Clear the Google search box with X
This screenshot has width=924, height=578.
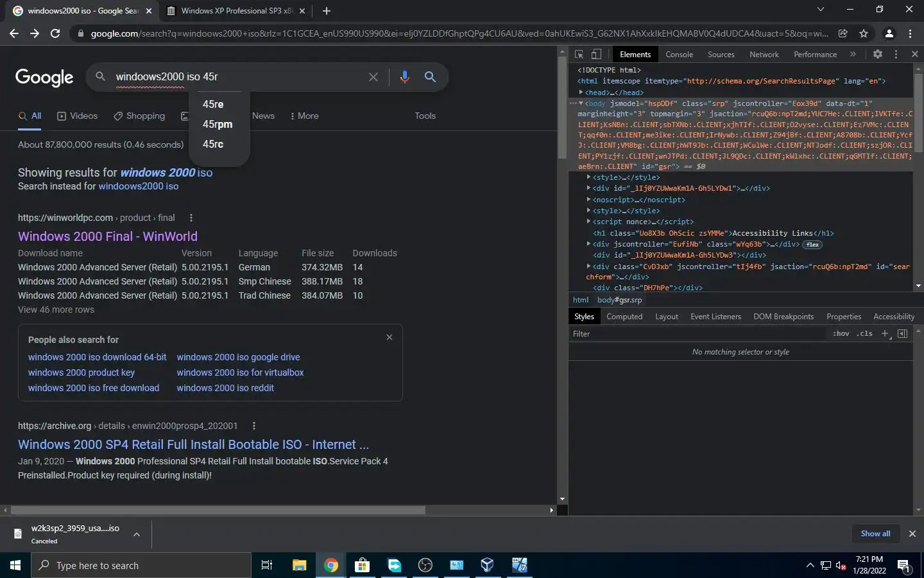[373, 77]
